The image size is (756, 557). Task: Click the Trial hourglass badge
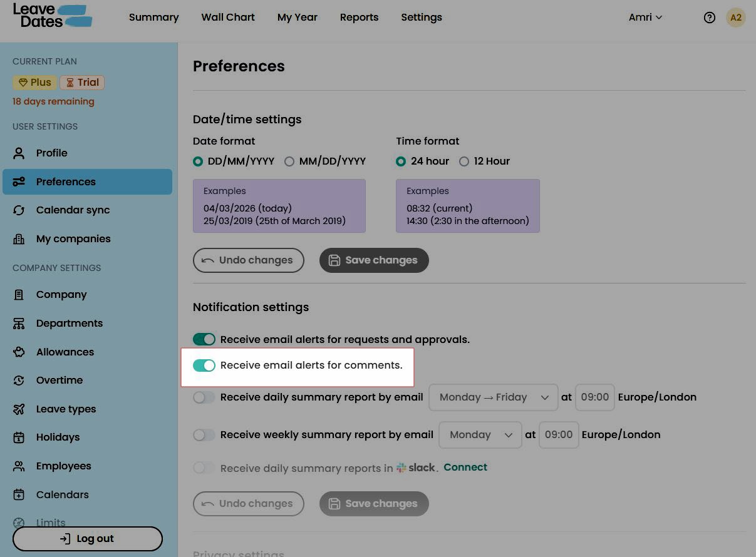82,83
